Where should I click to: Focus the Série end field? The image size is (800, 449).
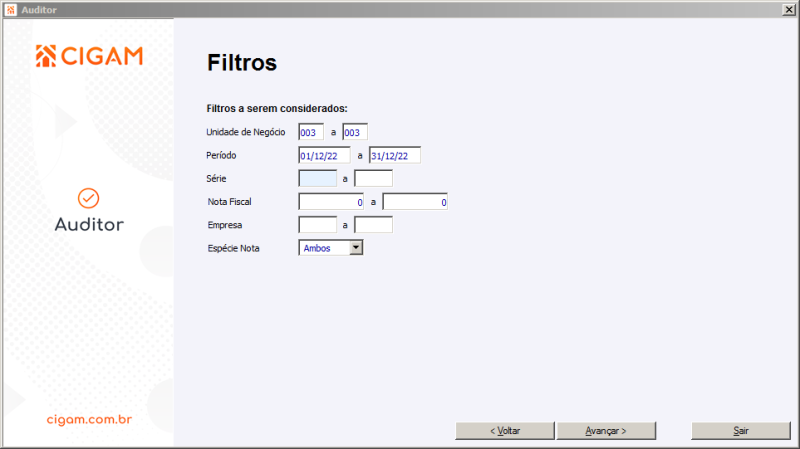373,179
